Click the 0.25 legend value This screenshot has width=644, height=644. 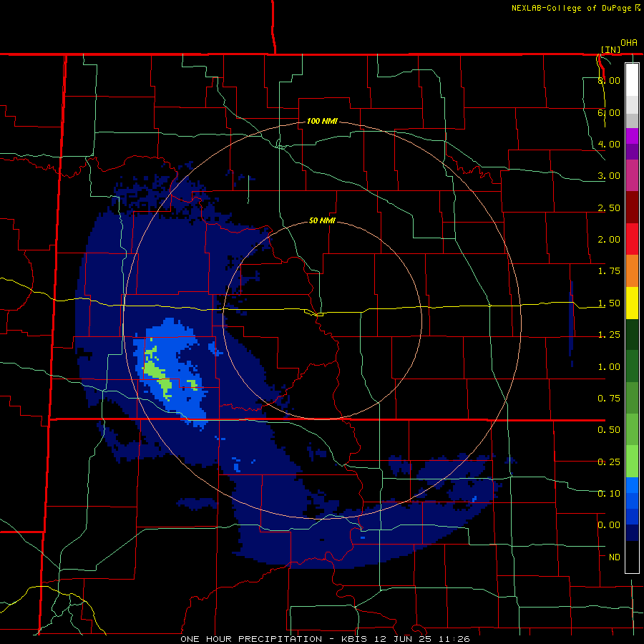tap(609, 462)
